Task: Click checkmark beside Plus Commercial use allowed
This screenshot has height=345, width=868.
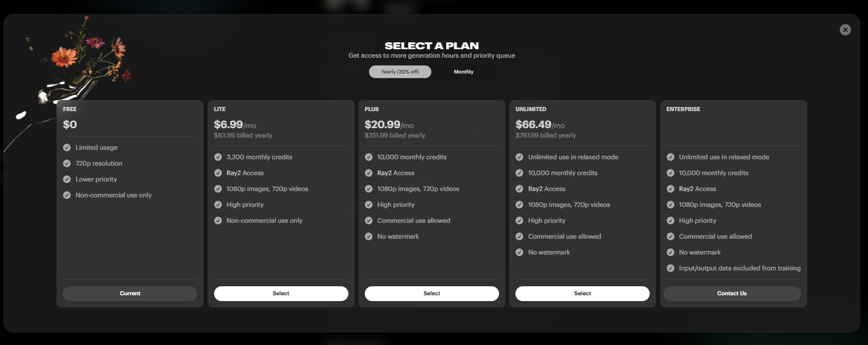Action: (369, 221)
